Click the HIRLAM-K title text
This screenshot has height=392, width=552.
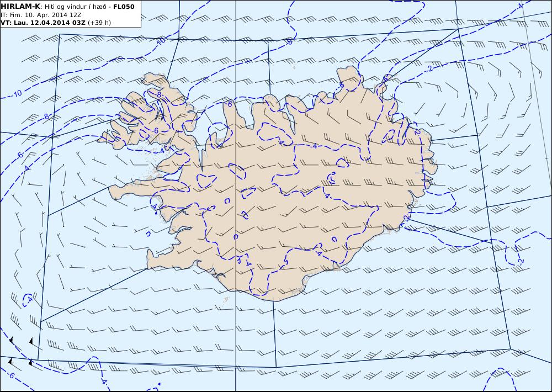click(x=20, y=7)
